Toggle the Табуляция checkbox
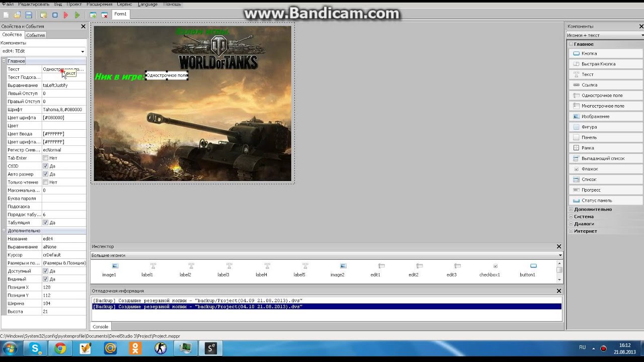 point(45,222)
